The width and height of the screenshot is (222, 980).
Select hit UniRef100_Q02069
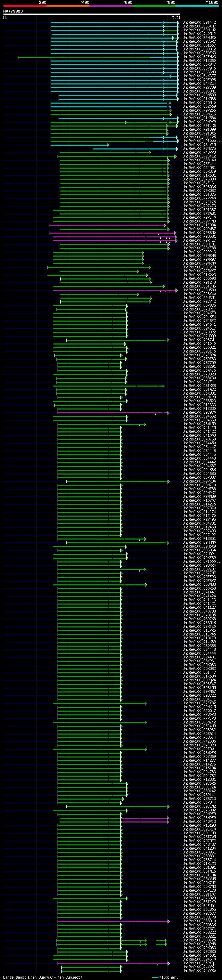coord(199,106)
